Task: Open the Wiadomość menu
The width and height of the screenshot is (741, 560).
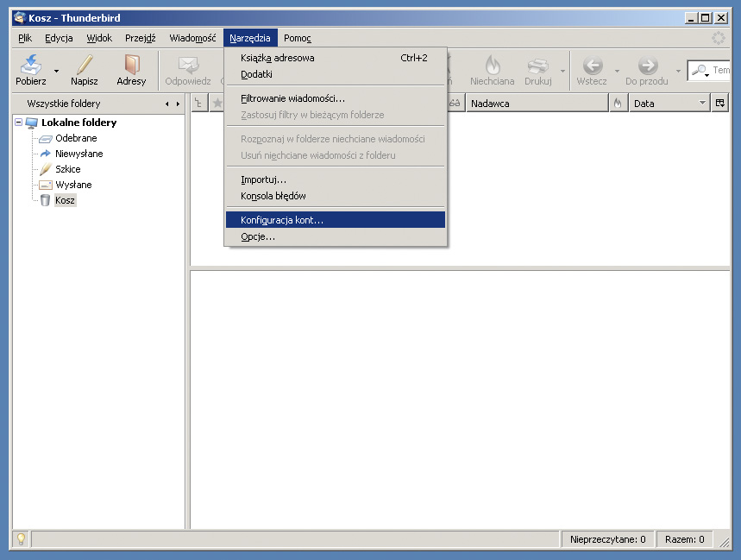Action: coord(192,38)
